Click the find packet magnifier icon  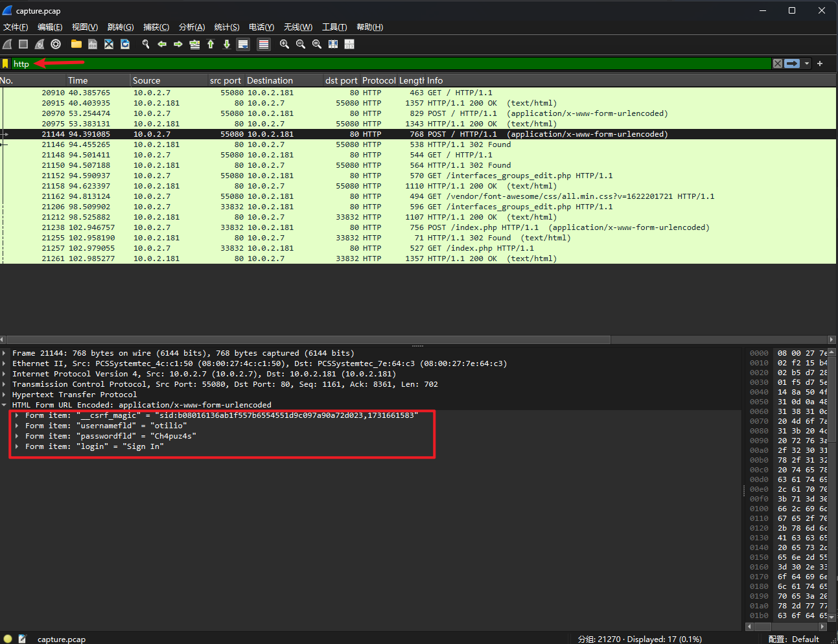click(x=146, y=44)
